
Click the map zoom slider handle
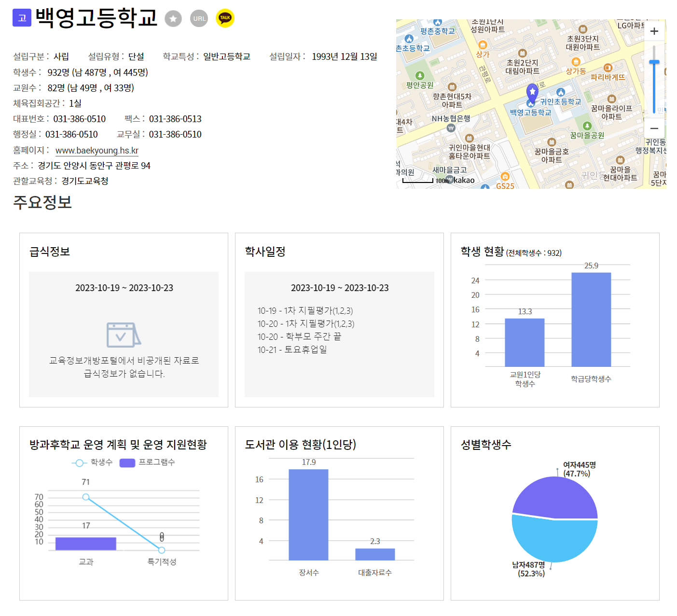[654, 62]
